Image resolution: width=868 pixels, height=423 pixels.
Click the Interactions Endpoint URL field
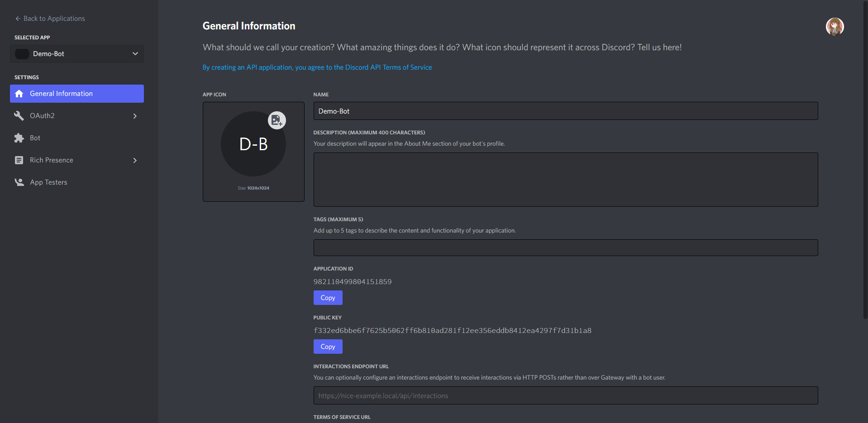(x=566, y=395)
